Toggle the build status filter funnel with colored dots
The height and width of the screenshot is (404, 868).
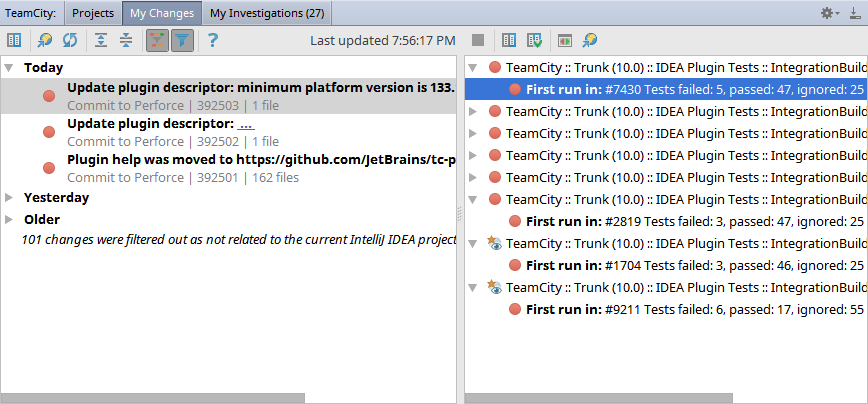(157, 40)
